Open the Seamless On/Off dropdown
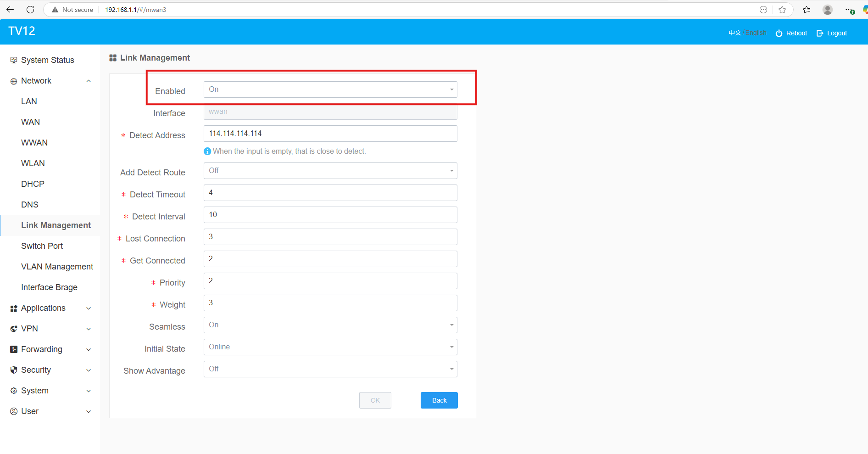 click(330, 325)
